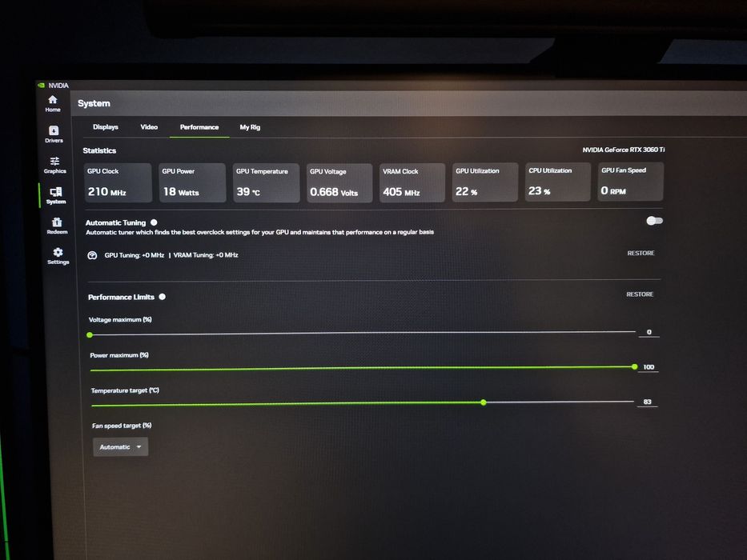747x560 pixels.
Task: Enable the Automatic Tuning switch
Action: 654,221
